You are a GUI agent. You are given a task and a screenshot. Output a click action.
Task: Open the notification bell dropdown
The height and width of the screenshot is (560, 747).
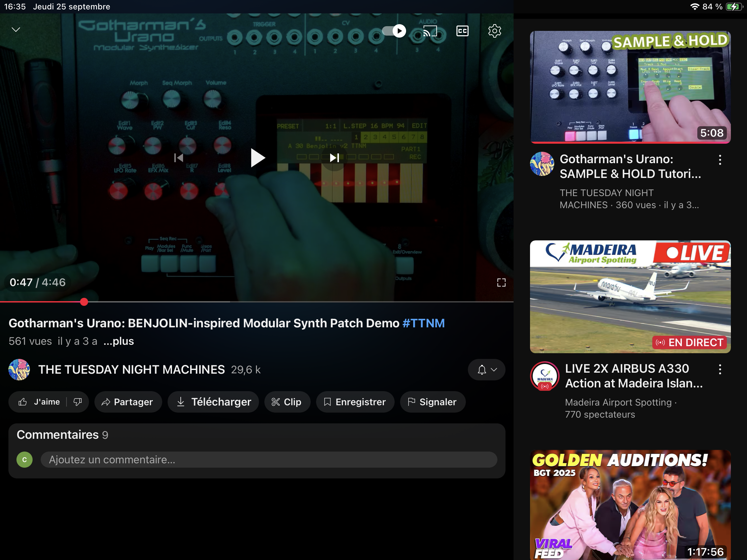click(486, 370)
